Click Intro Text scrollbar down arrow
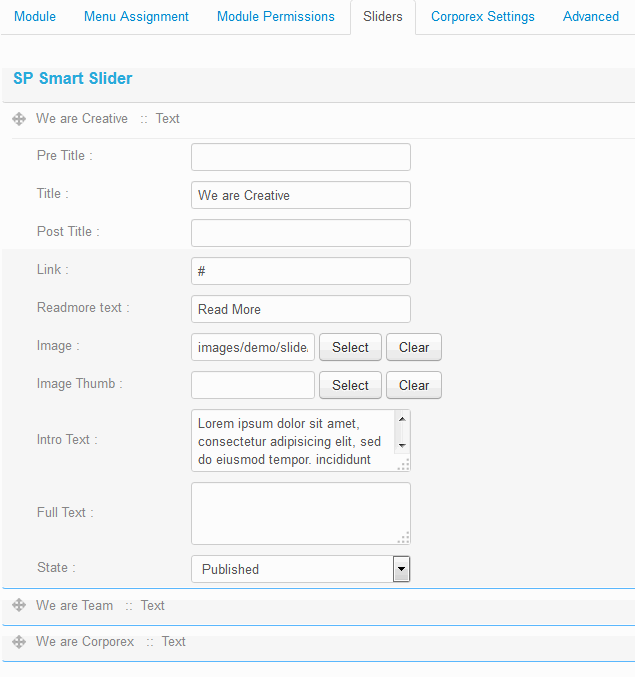 click(x=402, y=445)
